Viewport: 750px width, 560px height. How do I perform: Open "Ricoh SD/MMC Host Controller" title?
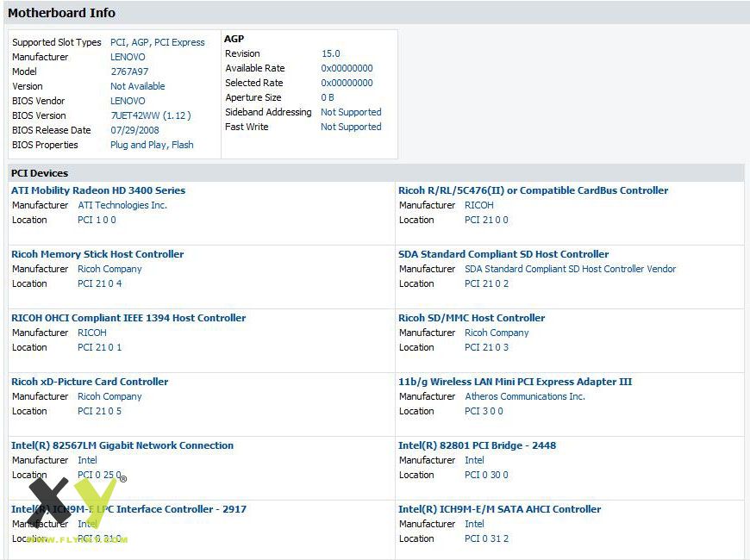[x=472, y=318]
